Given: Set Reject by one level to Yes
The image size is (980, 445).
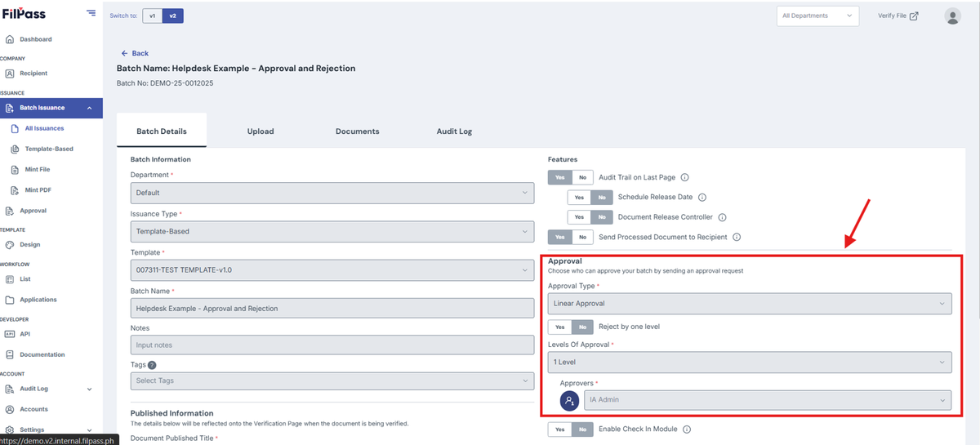Looking at the screenshot, I should click(x=559, y=327).
